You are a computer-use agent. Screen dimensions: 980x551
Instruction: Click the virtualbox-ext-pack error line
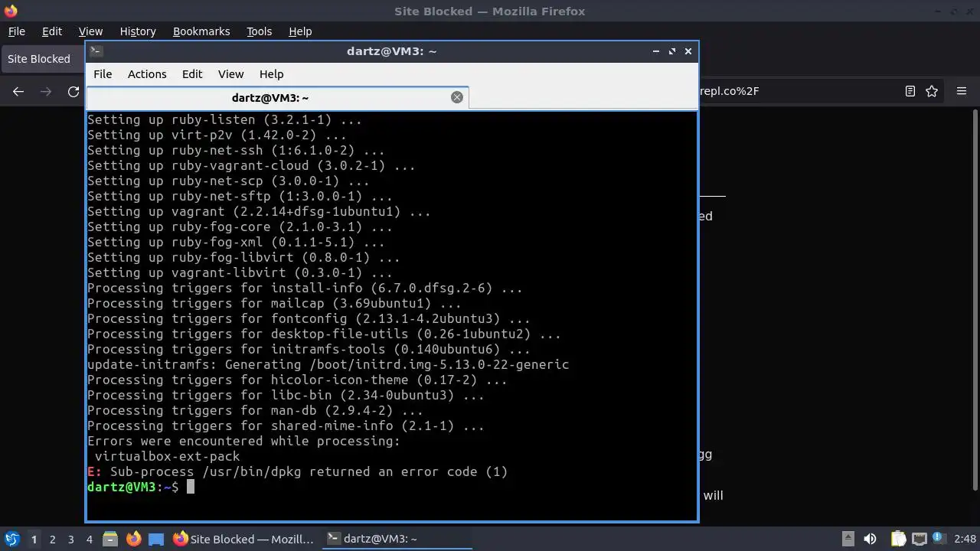point(167,456)
